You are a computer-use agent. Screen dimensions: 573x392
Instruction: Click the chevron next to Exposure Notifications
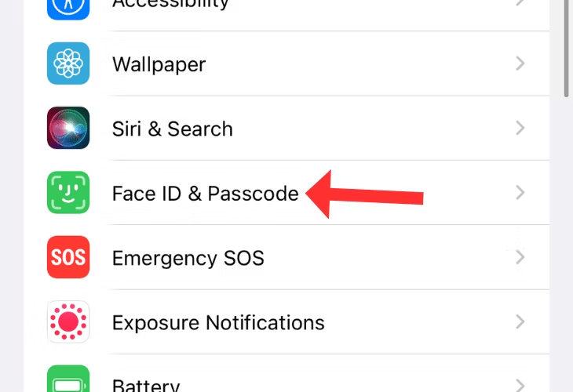pyautogui.click(x=520, y=321)
